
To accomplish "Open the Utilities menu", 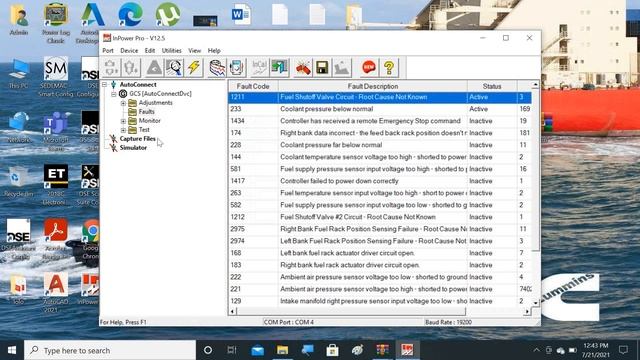I will 171,51.
